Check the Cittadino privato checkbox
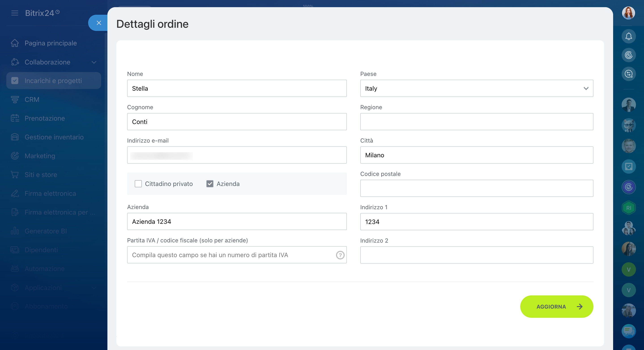Screen dimensions: 644x350 (x=138, y=184)
